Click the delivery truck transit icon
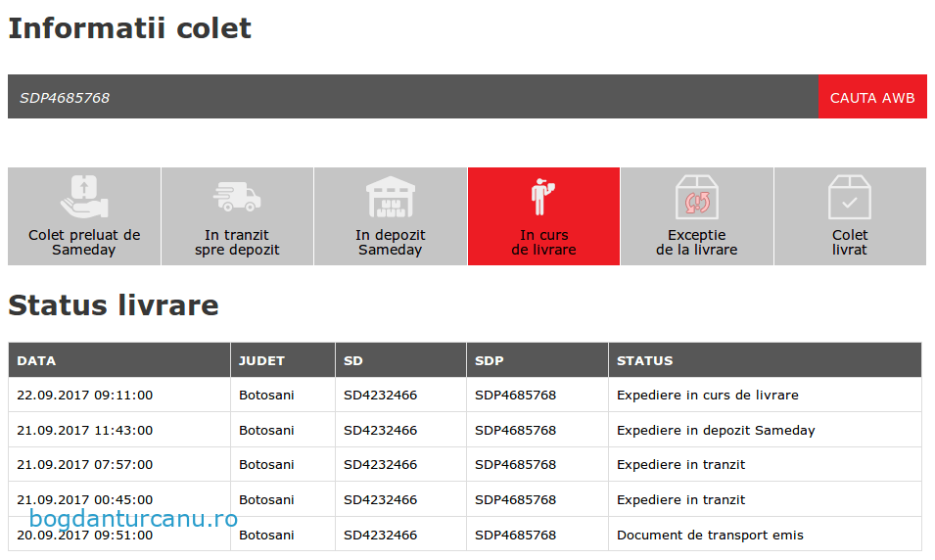935x560 pixels. pos(237,197)
